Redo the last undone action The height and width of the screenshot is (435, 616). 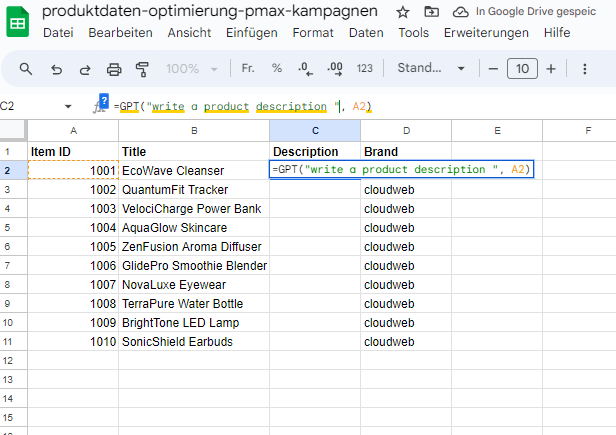click(85, 69)
